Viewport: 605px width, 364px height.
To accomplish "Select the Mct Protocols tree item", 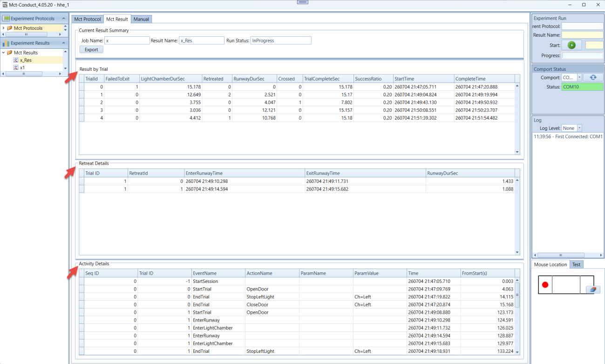I will [x=28, y=28].
